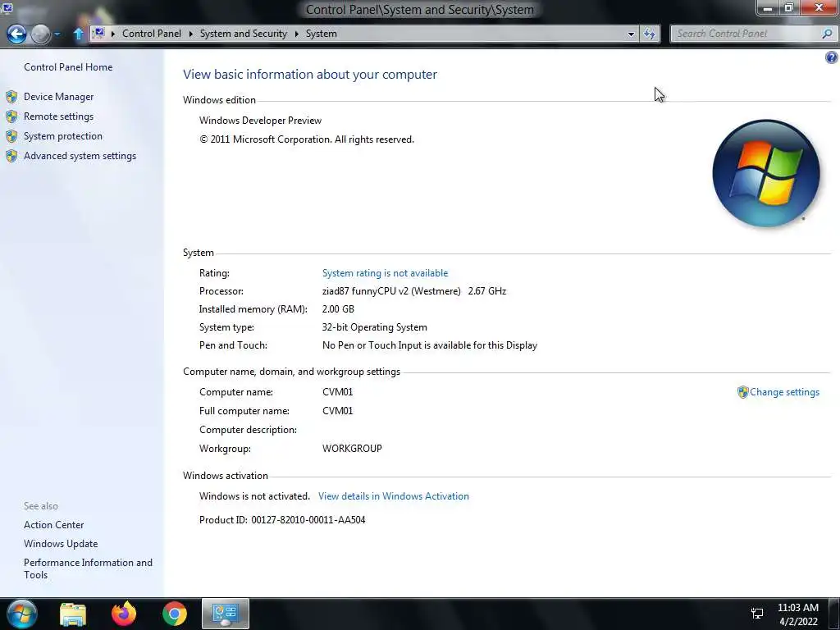Click System rating is not available link
The width and height of the screenshot is (840, 630).
(x=386, y=272)
